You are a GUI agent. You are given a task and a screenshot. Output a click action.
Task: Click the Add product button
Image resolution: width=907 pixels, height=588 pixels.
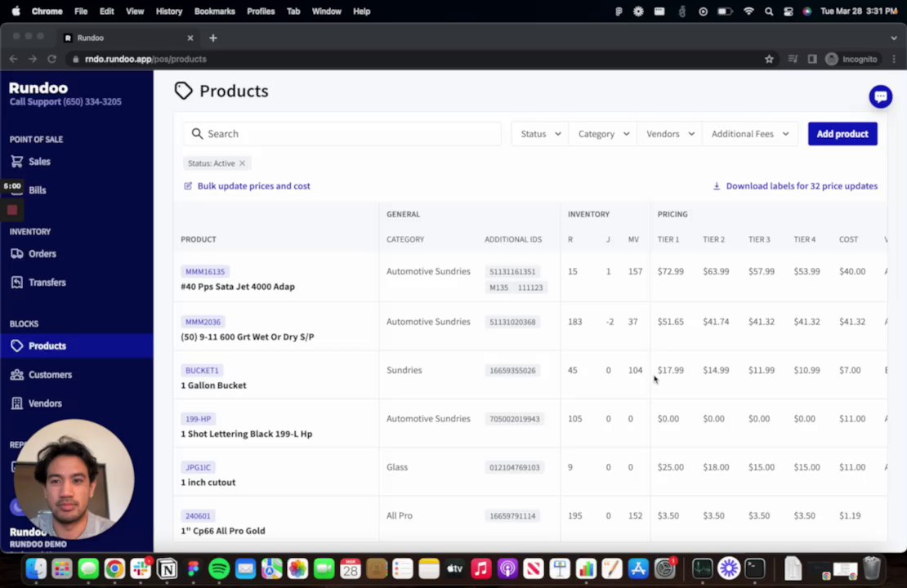842,134
